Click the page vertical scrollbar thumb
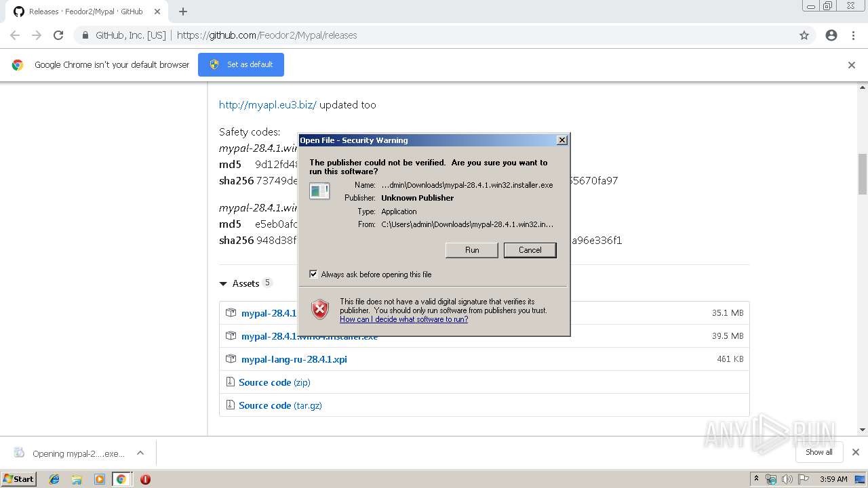 863,174
